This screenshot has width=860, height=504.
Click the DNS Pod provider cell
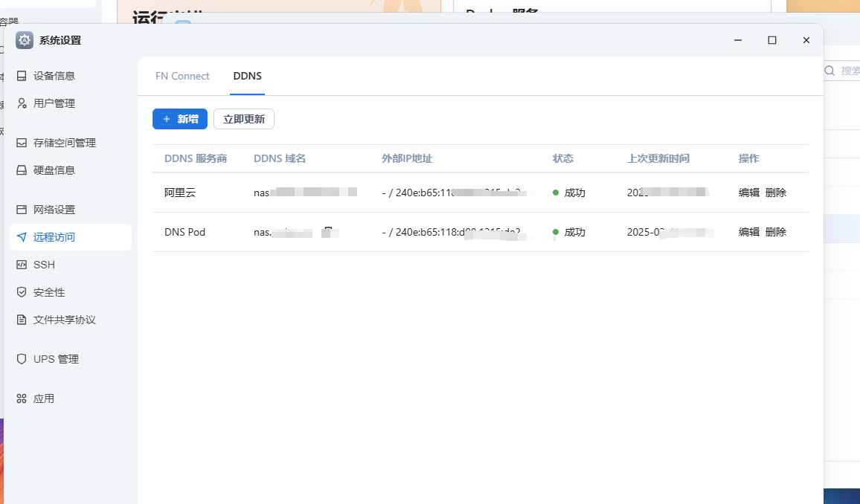(x=184, y=232)
